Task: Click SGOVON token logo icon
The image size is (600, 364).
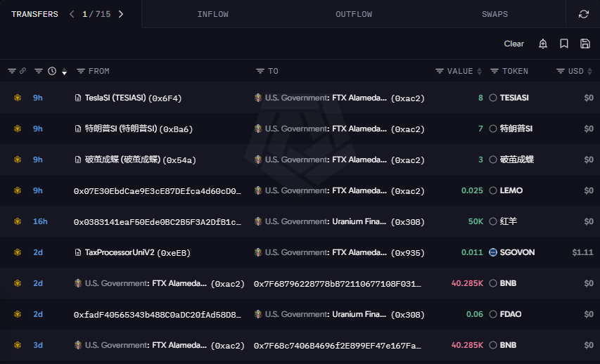Action: (x=493, y=252)
